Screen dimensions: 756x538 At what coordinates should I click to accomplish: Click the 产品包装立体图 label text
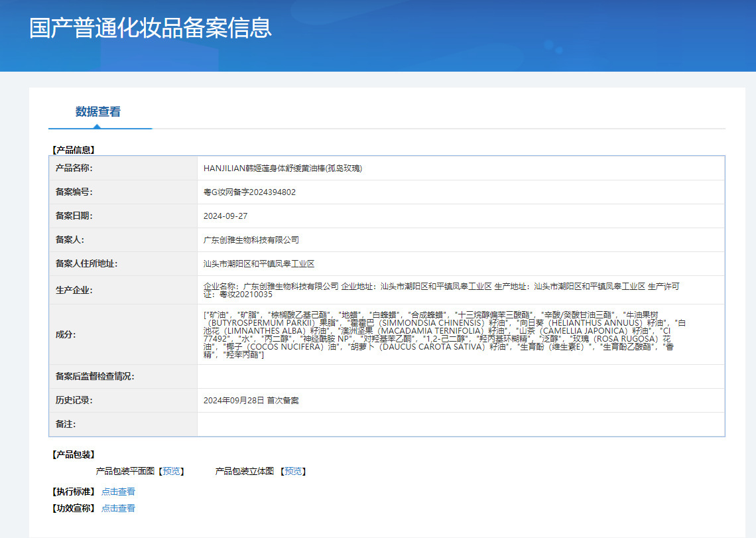click(x=245, y=471)
